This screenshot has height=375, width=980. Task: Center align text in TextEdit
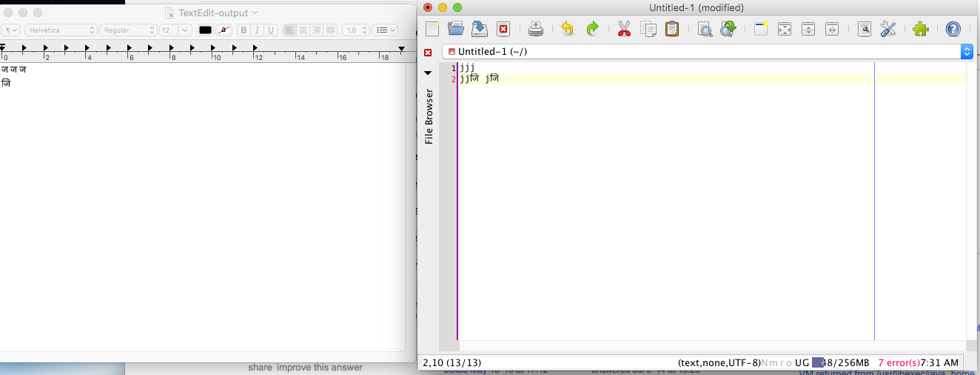(303, 30)
